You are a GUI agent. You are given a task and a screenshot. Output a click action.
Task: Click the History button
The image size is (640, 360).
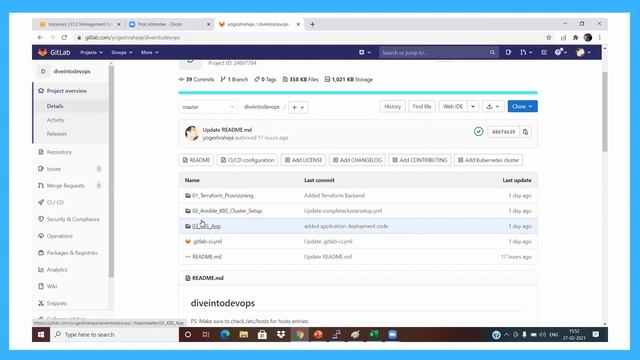point(393,107)
